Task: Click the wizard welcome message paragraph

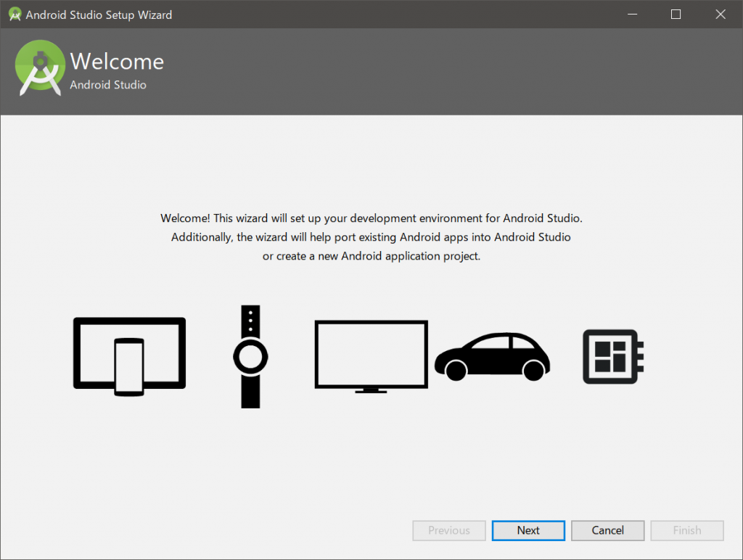Action: pos(371,236)
